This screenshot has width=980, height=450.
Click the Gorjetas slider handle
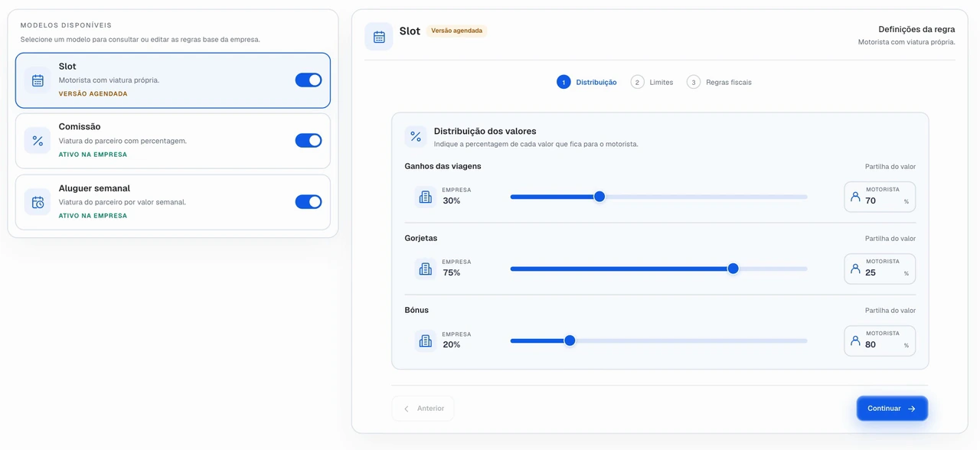coord(733,269)
